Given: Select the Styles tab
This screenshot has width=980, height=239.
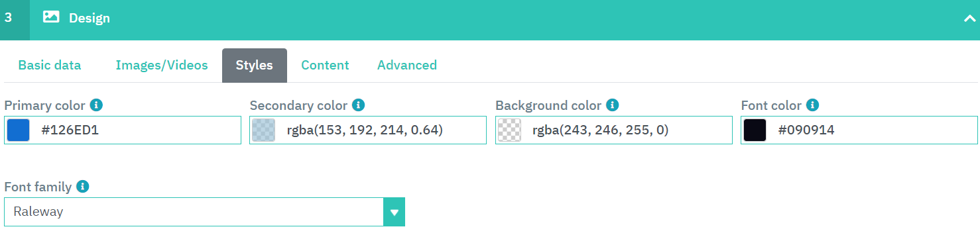Looking at the screenshot, I should coord(255,65).
